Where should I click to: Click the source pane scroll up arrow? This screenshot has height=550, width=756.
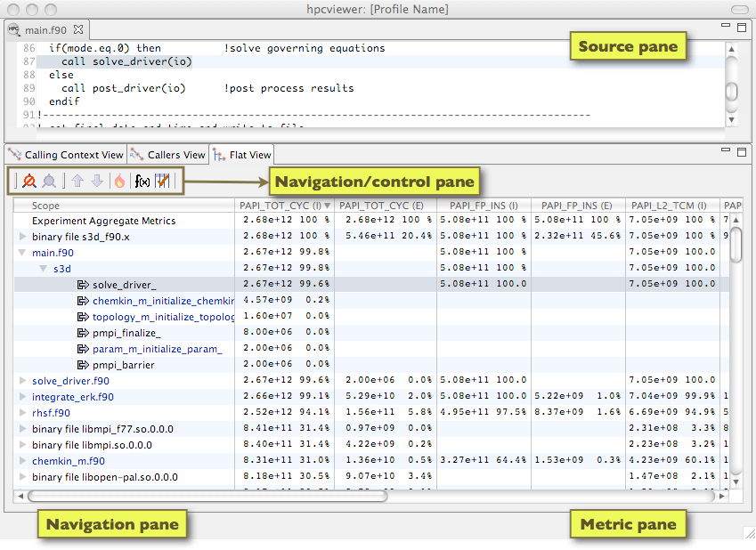click(x=731, y=49)
